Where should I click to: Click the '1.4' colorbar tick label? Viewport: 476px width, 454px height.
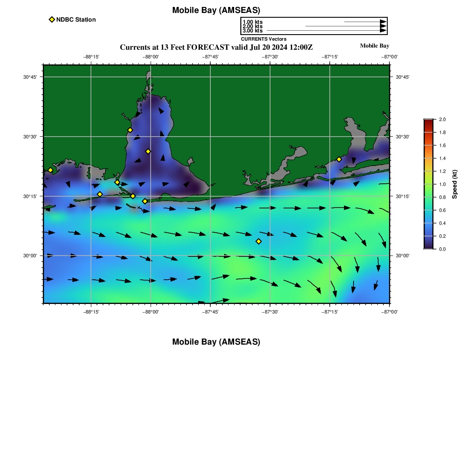(x=442, y=158)
